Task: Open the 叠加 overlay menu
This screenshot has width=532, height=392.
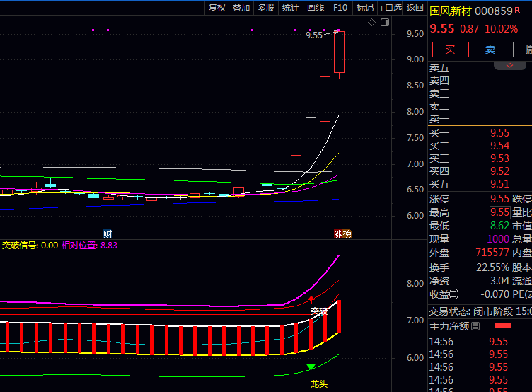Action: (x=241, y=7)
